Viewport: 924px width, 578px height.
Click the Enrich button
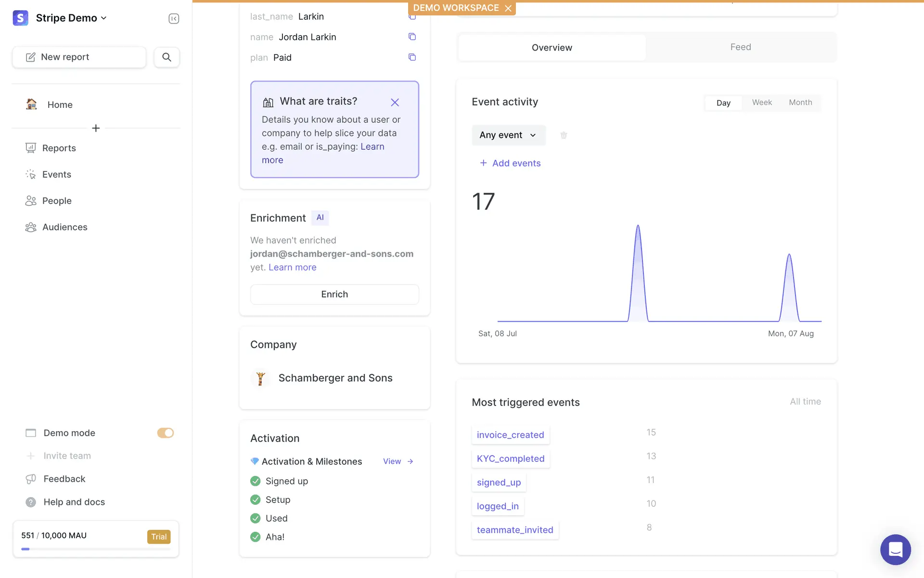(x=334, y=294)
